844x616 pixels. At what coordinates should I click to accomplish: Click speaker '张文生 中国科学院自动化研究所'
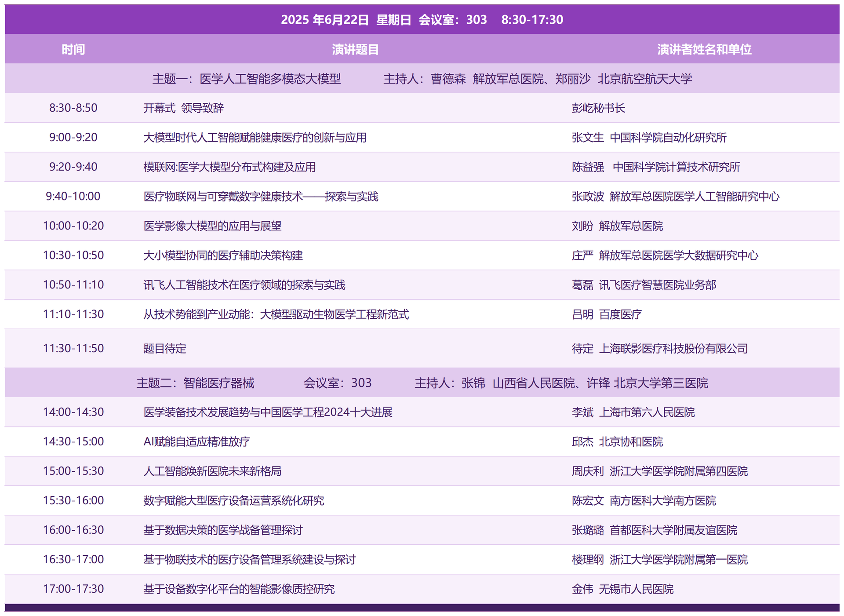click(649, 137)
